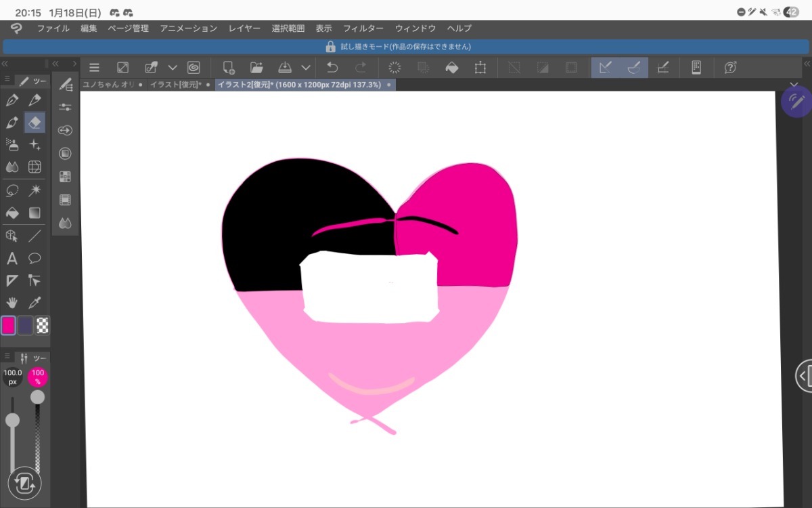Toggle snap to special ruler
Viewport: 812px width, 508px height.
pyautogui.click(x=634, y=68)
